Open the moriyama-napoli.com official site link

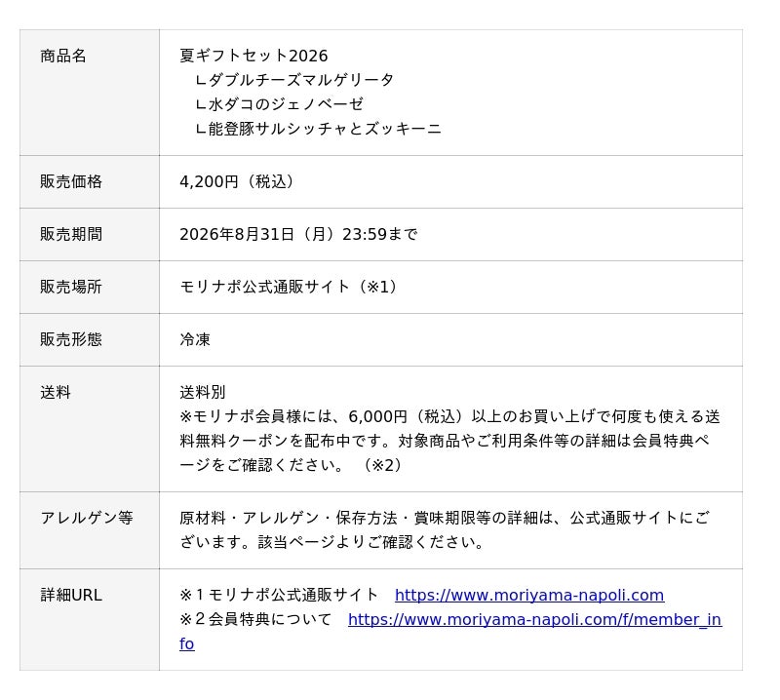click(x=529, y=595)
